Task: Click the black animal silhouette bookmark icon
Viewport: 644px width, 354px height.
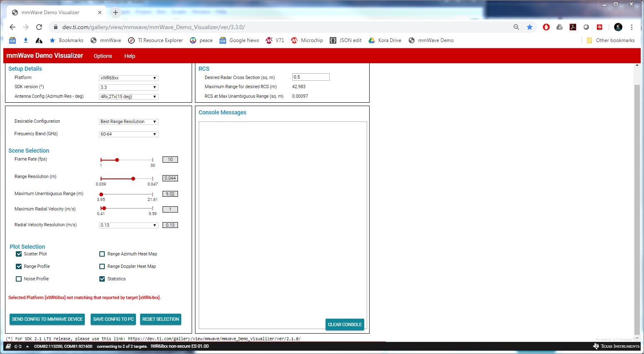Action: 39,40
